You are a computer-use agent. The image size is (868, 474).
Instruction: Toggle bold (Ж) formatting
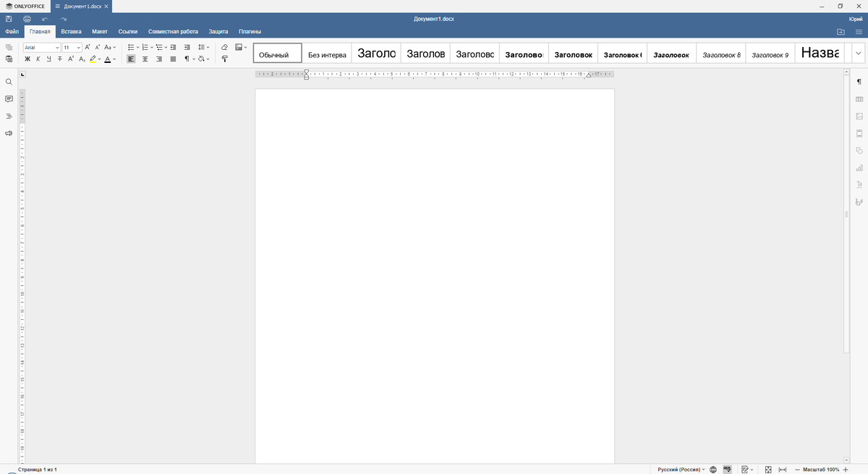pos(27,59)
